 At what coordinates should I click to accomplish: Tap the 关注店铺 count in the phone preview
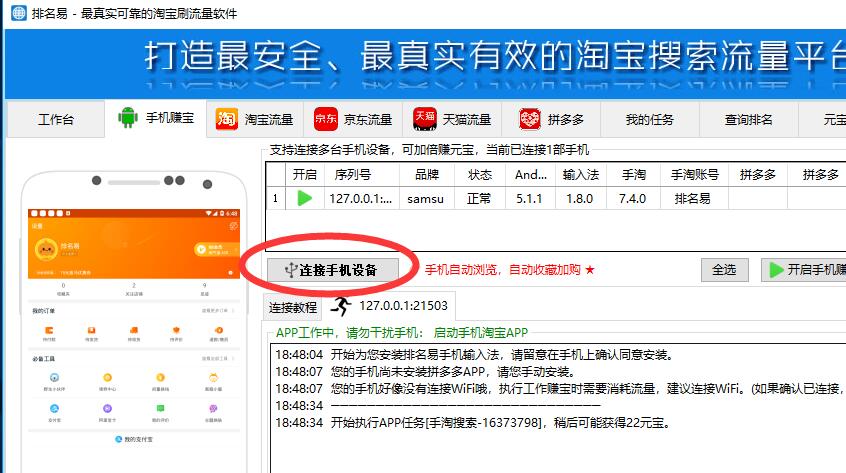click(x=134, y=289)
